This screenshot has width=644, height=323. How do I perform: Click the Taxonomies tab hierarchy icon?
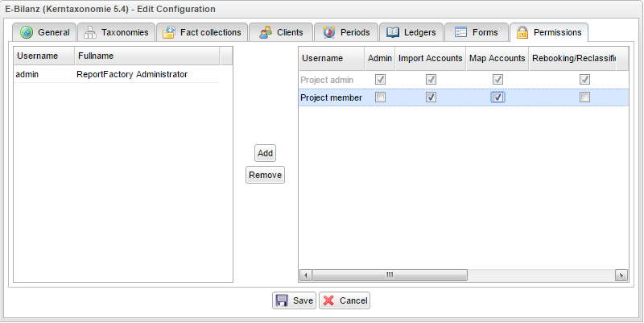pos(90,33)
